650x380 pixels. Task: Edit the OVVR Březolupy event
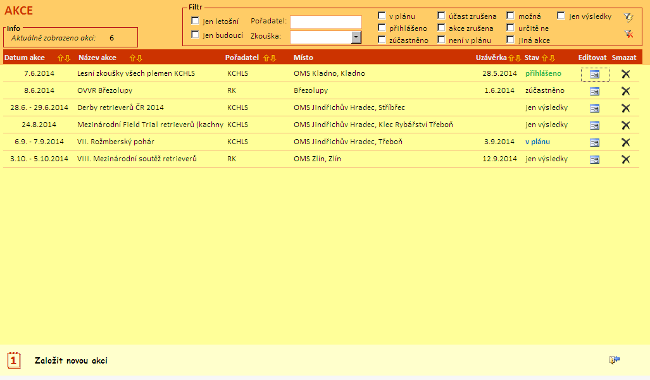[595, 91]
